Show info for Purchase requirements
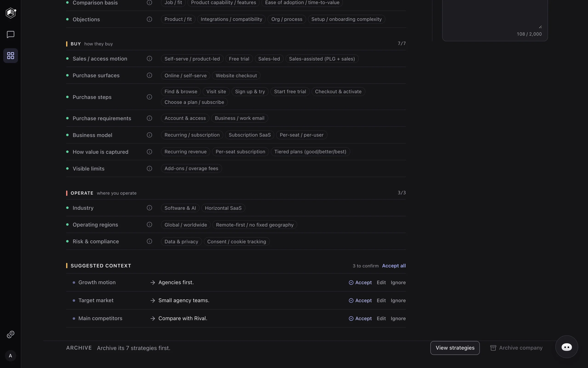 tap(150, 118)
